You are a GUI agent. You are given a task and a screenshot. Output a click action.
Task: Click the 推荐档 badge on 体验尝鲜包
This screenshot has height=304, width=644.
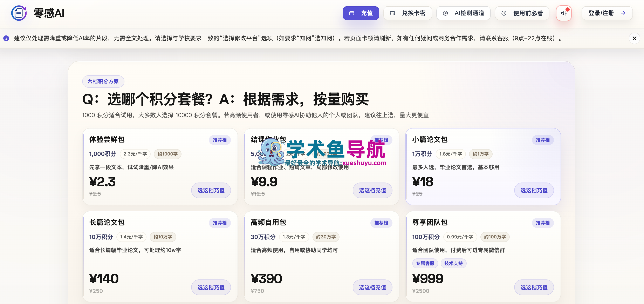tap(220, 140)
